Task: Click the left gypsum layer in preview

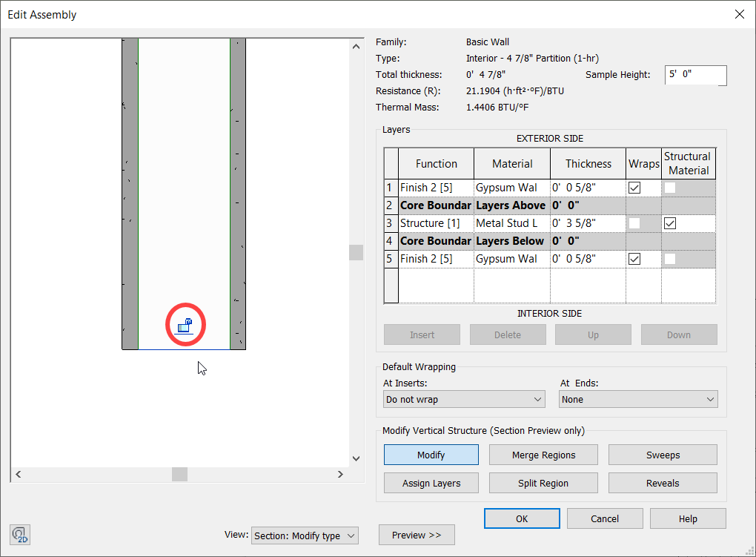Action: pyautogui.click(x=130, y=193)
